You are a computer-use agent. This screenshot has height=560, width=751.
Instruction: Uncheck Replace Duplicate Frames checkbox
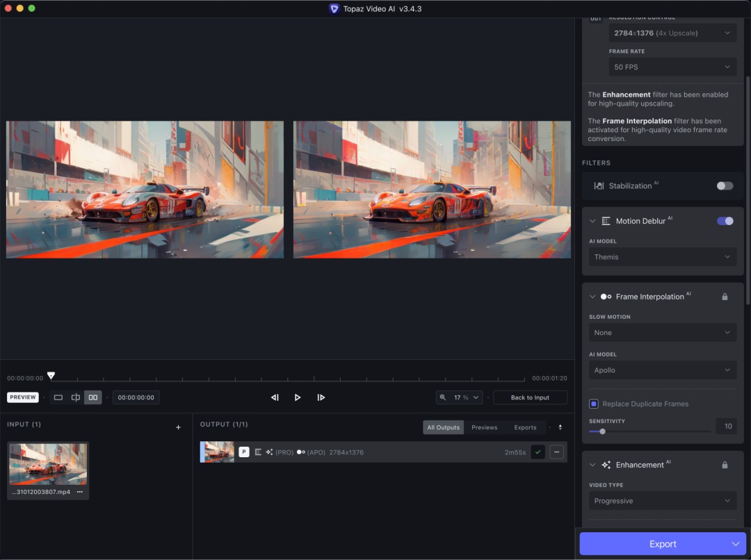(594, 404)
